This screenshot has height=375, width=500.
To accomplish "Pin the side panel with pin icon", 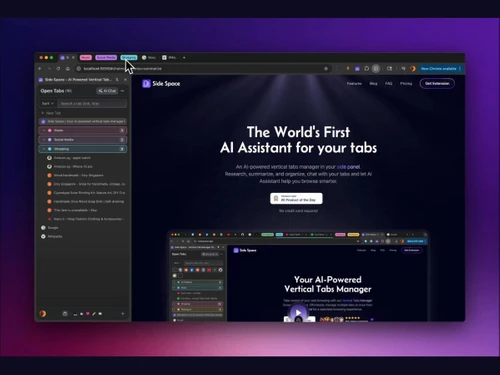I will 117,80.
